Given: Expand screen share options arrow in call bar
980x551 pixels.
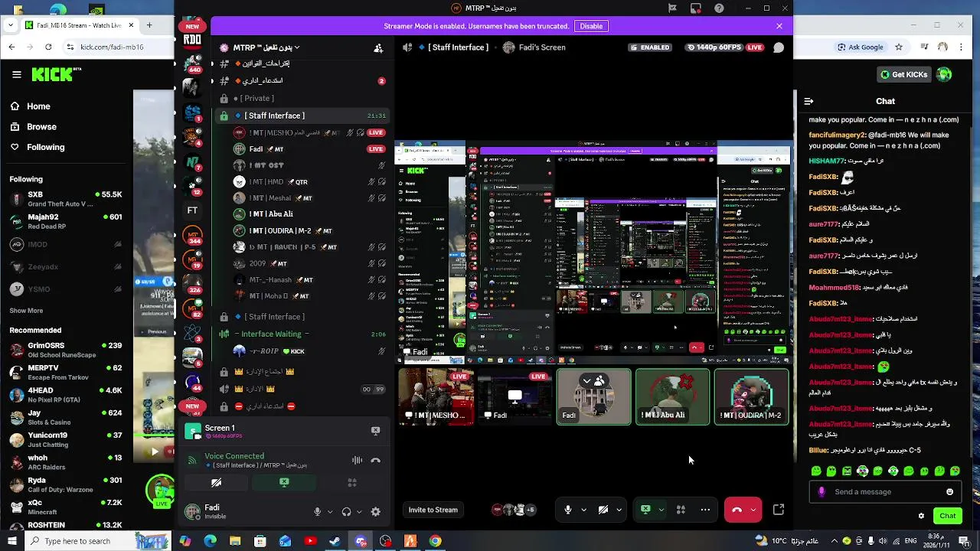Looking at the screenshot, I should pyautogui.click(x=661, y=510).
